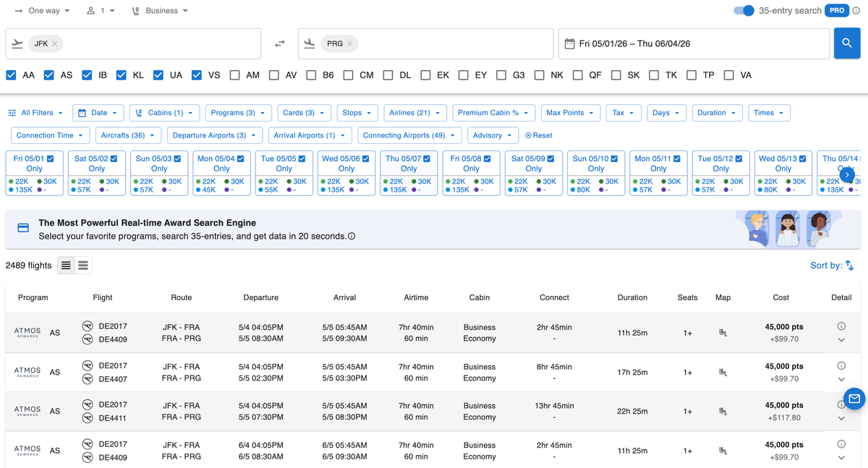Image resolution: width=868 pixels, height=468 pixels.
Task: Click the blue search magnifying glass button
Action: pyautogui.click(x=847, y=43)
